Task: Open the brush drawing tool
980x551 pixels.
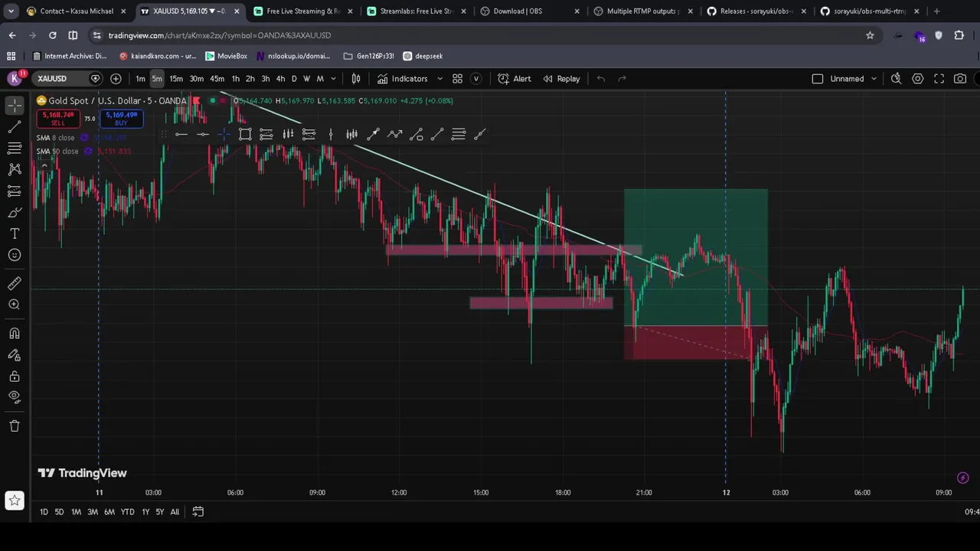Action: (15, 212)
